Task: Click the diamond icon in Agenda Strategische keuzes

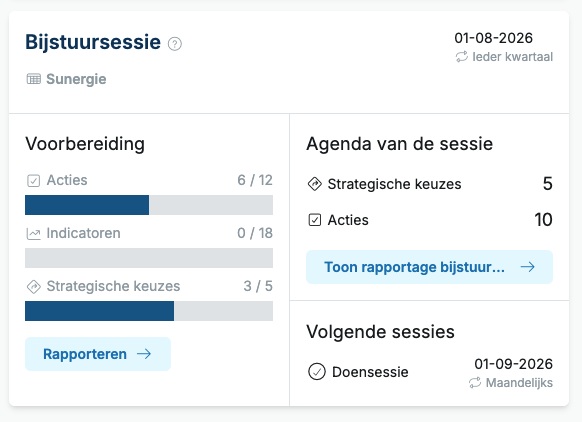Action: (x=315, y=184)
